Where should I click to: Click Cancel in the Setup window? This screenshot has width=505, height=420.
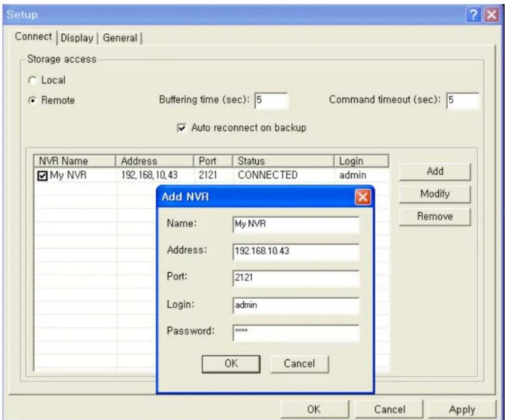(x=390, y=410)
